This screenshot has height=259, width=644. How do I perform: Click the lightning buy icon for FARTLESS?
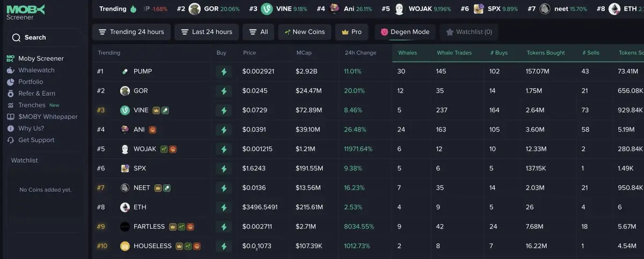(224, 227)
